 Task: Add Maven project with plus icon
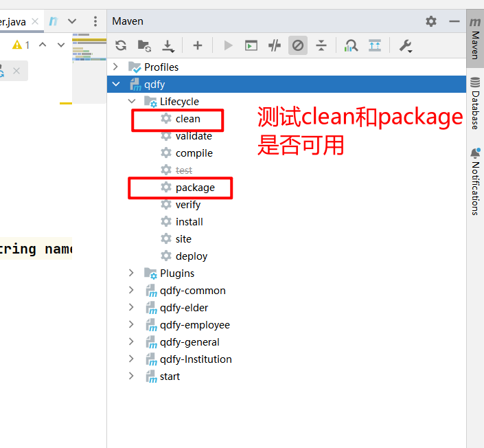coord(198,45)
